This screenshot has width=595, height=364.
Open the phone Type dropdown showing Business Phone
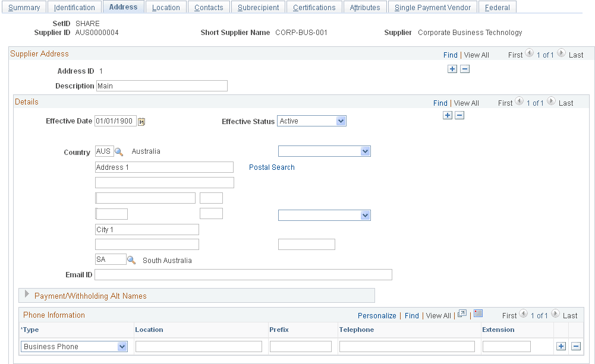click(x=122, y=346)
